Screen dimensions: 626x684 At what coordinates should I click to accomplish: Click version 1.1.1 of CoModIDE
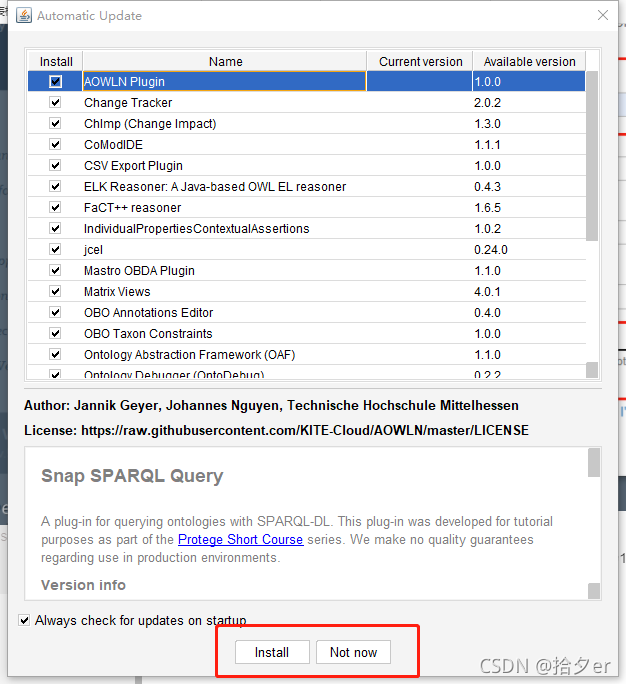pos(487,145)
